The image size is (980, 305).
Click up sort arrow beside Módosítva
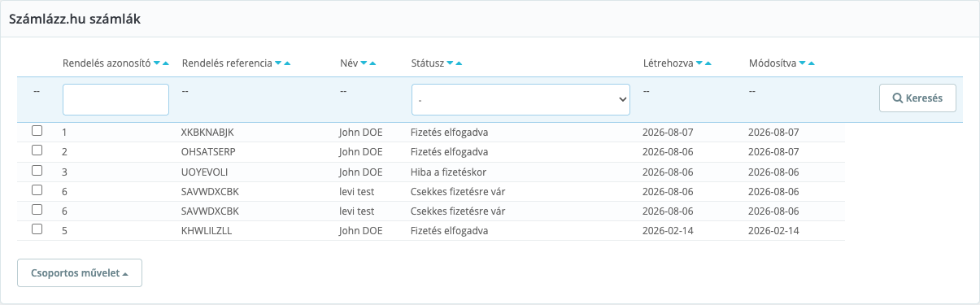click(811, 63)
